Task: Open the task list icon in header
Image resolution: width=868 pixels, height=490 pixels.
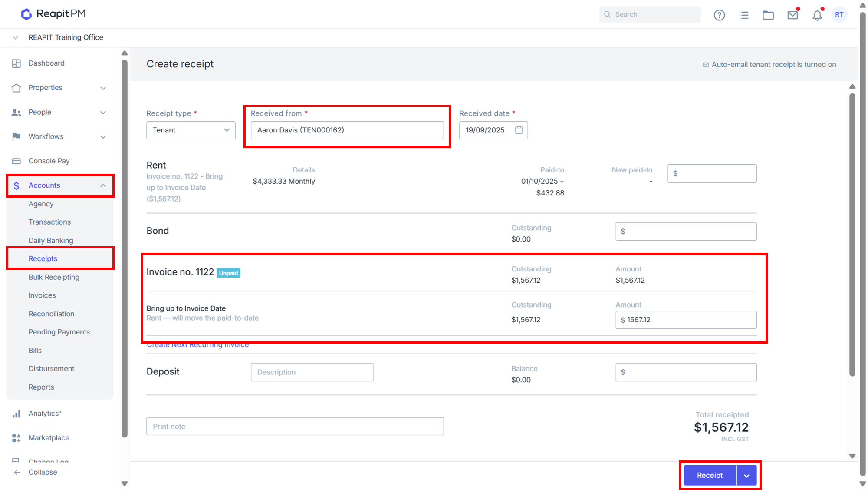Action: [x=744, y=15]
